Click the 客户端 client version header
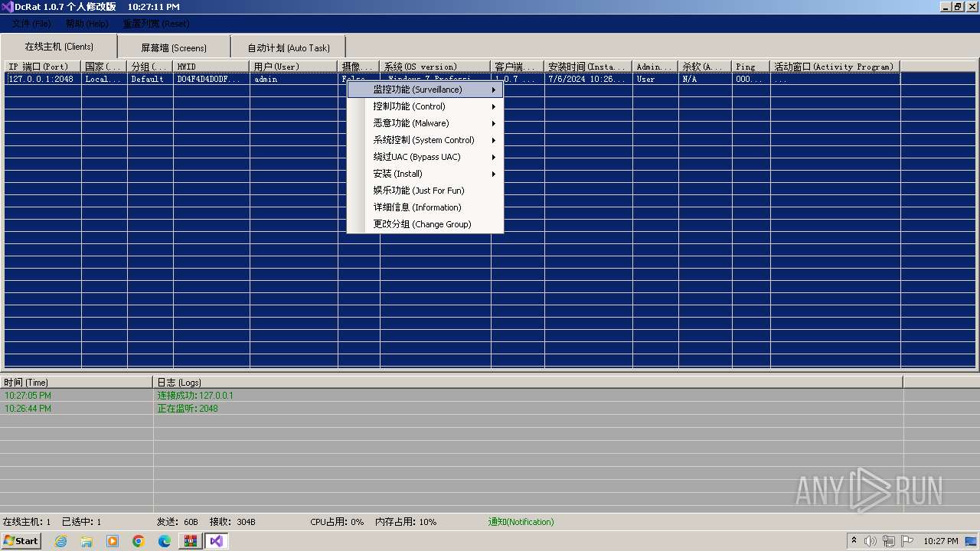 518,67
